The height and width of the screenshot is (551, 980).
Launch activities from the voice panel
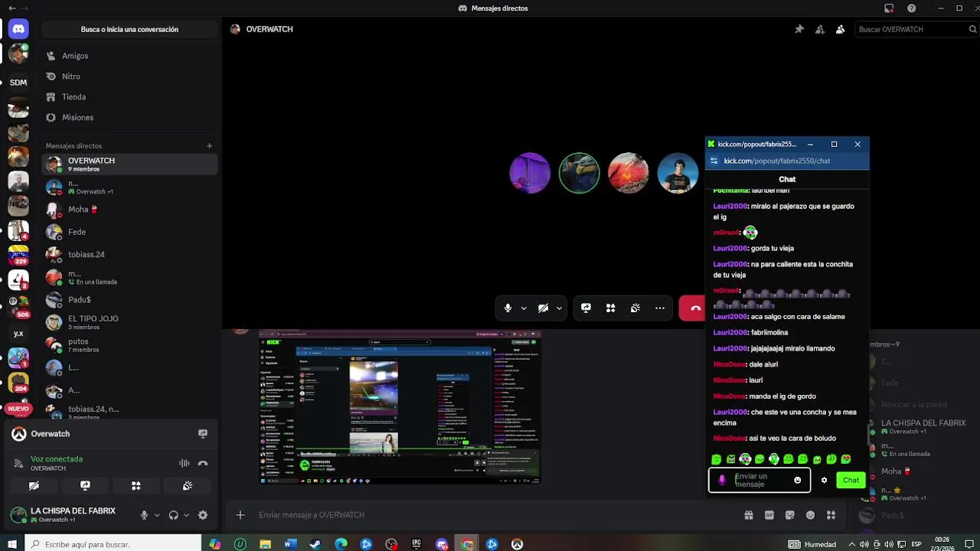coord(136,485)
